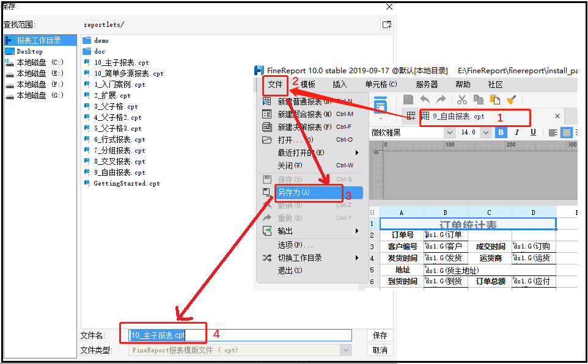Click the blue preview document icon
Screen dimensions: 588x364
(x=380, y=104)
